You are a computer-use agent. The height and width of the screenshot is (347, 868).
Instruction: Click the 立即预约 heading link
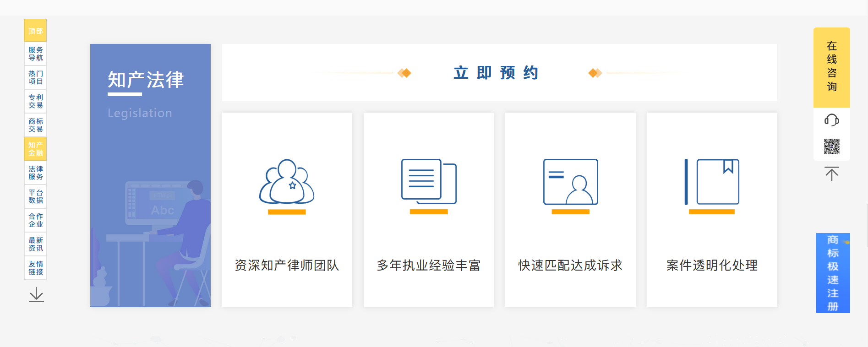click(497, 73)
